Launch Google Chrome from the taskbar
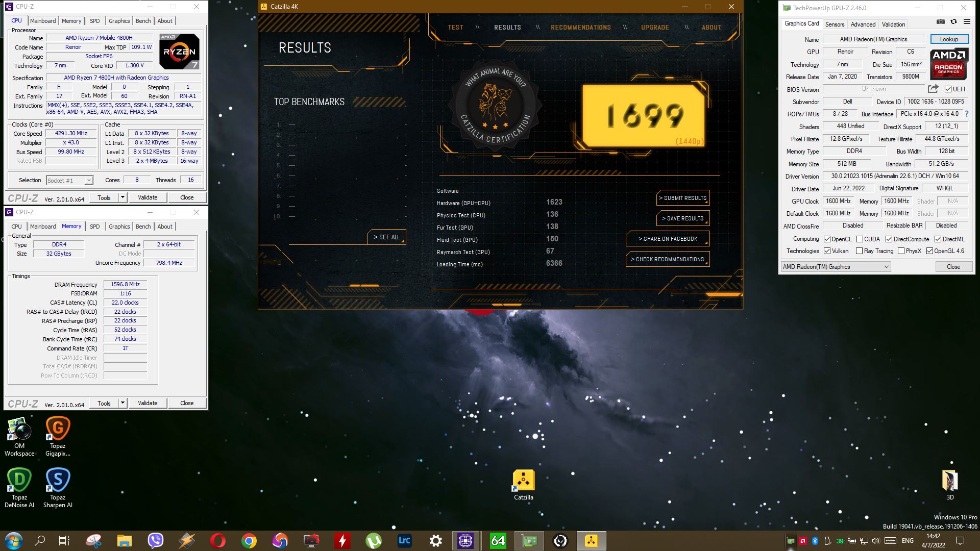 coord(249,541)
